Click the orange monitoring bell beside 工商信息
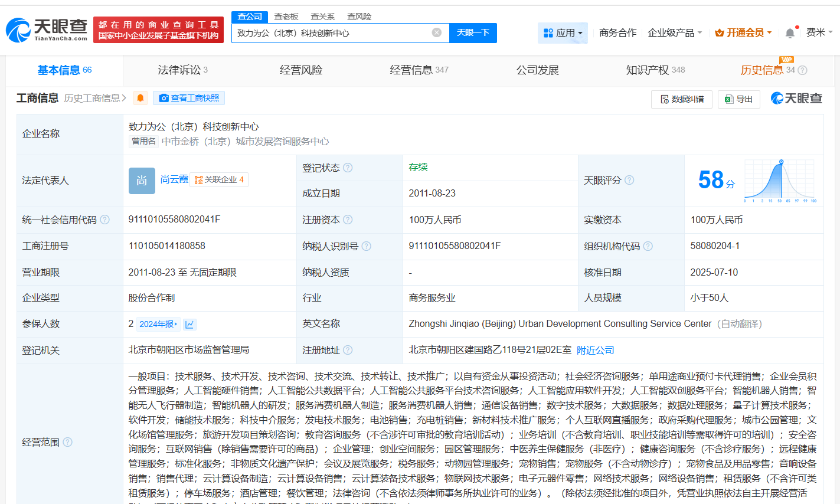This screenshot has height=504, width=840. (x=140, y=98)
